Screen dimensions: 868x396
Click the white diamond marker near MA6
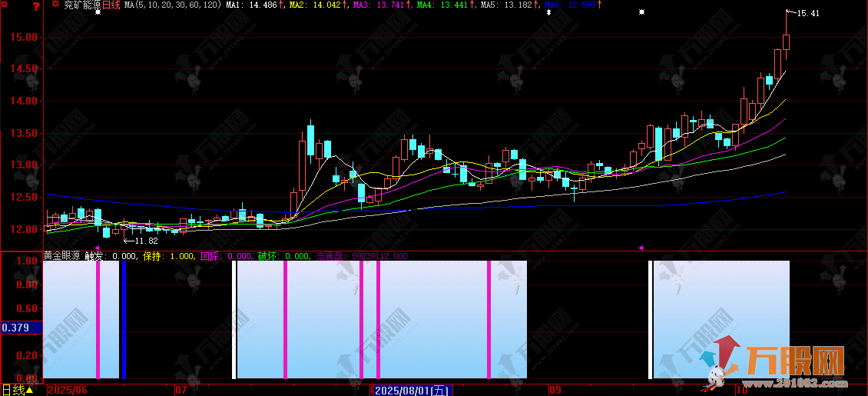[548, 13]
